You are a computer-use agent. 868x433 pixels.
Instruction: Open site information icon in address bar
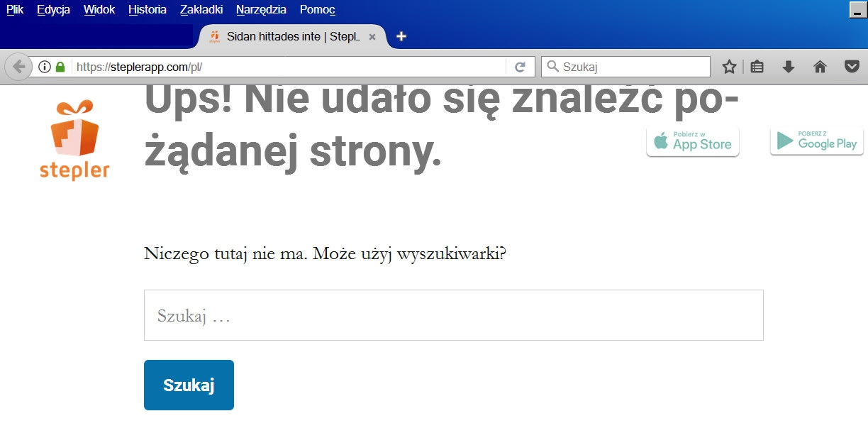click(45, 67)
